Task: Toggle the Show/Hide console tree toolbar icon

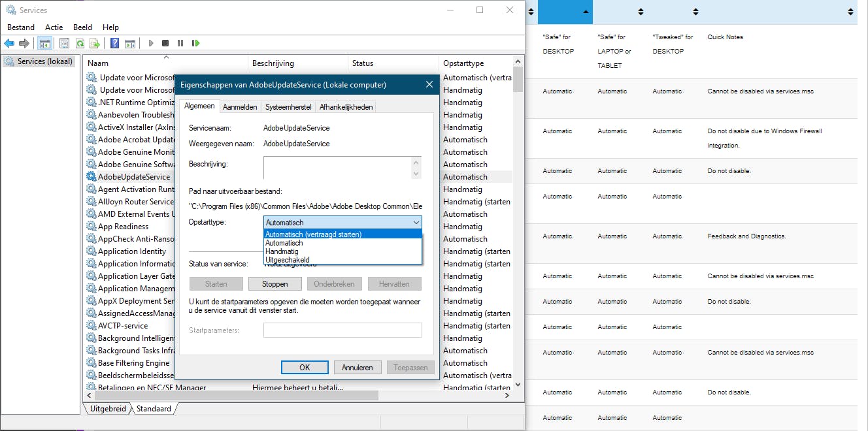Action: pyautogui.click(x=44, y=44)
